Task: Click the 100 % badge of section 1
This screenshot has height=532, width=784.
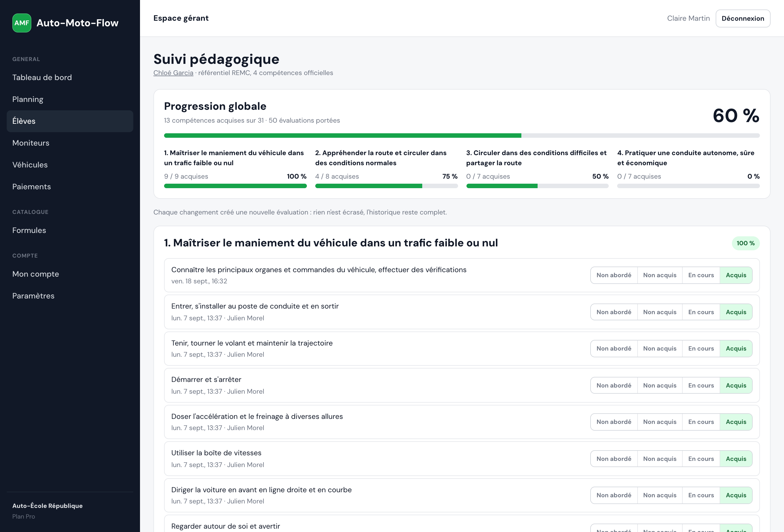Action: [x=746, y=243]
